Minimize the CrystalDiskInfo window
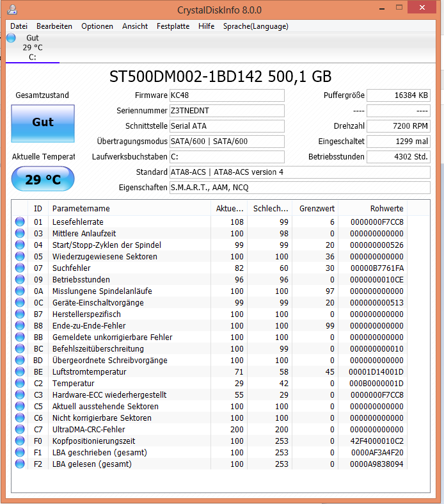The height and width of the screenshot is (504, 444). click(382, 8)
